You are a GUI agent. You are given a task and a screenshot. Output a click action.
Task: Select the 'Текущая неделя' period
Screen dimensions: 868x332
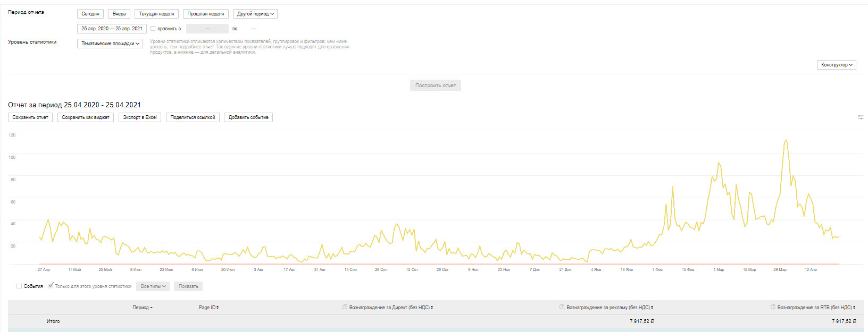coord(156,14)
